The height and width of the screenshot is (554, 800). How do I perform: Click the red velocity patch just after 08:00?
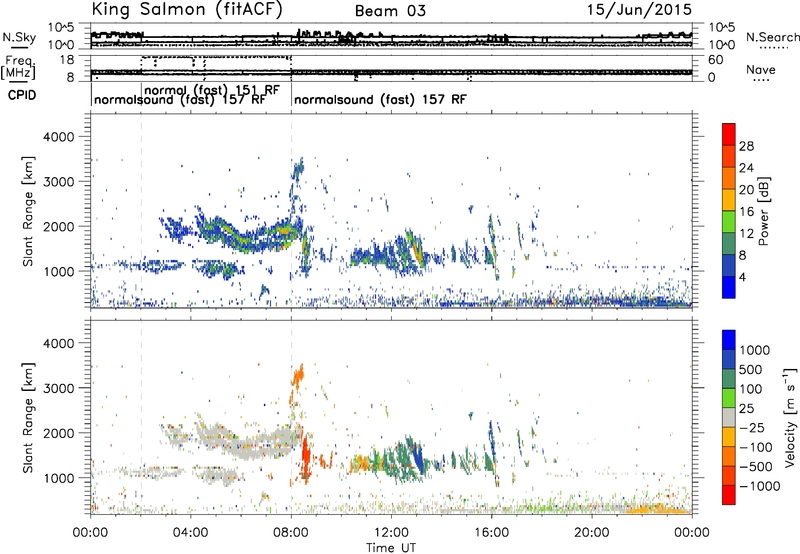coord(306,457)
